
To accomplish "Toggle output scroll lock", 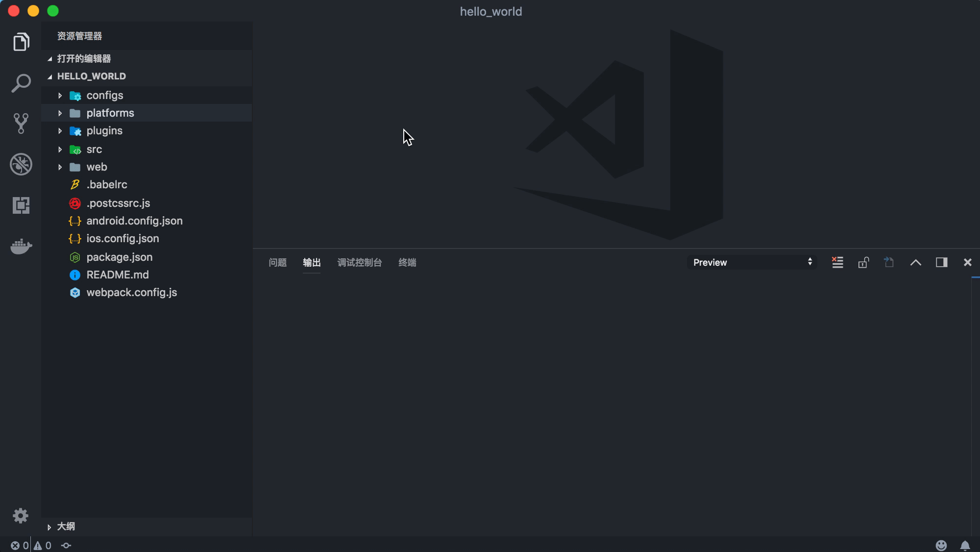I will click(863, 262).
